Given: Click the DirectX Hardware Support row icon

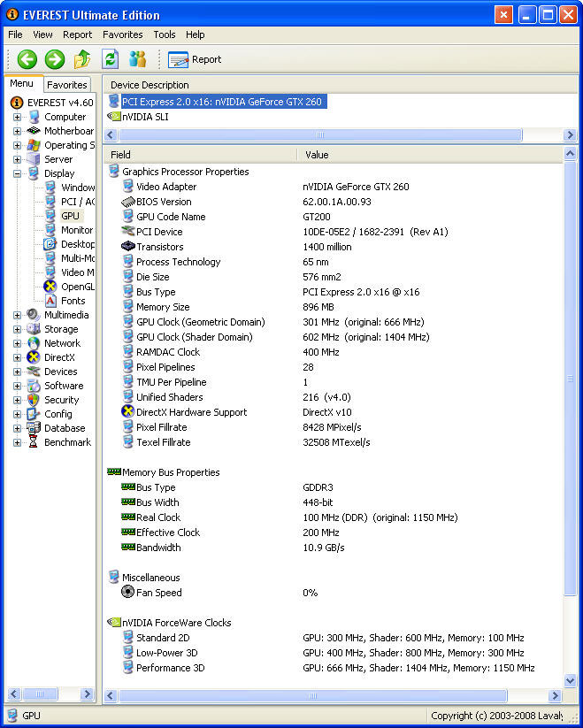Looking at the screenshot, I should pos(127,411).
